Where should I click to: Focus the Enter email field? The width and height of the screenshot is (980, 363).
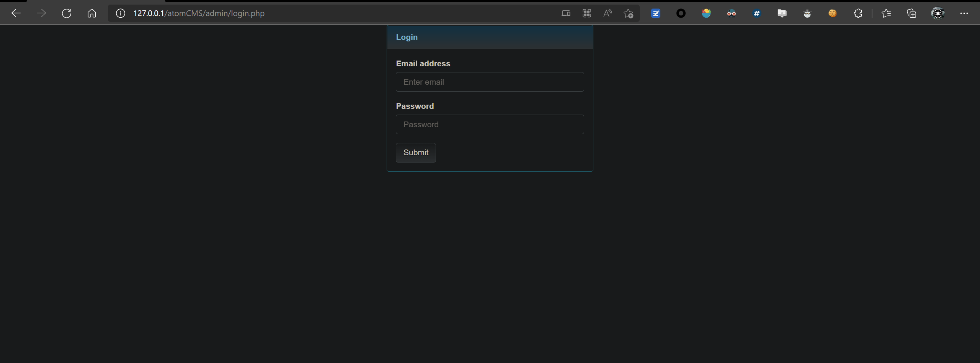490,82
